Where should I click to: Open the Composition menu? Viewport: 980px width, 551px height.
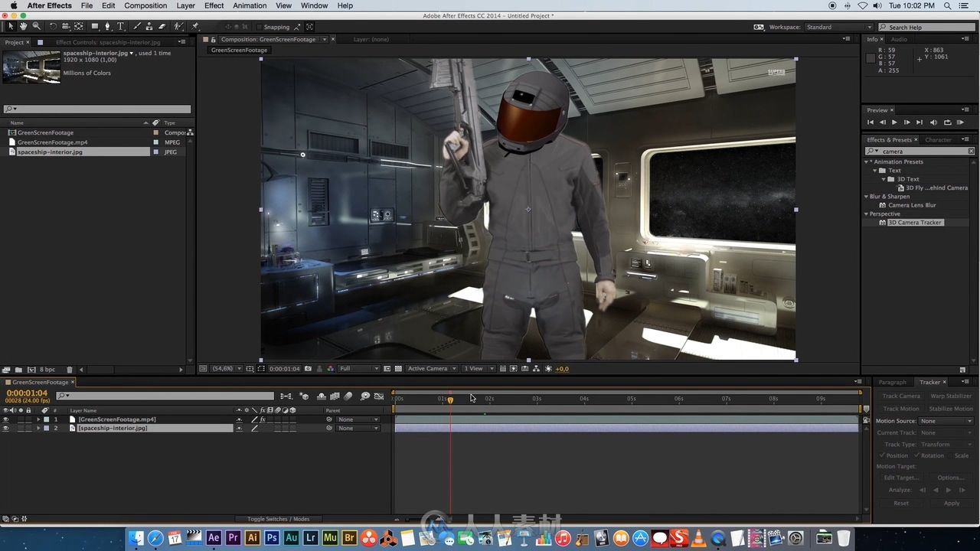coord(145,5)
